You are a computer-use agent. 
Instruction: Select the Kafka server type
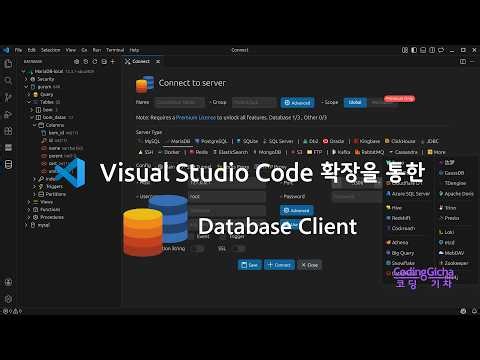(341, 152)
